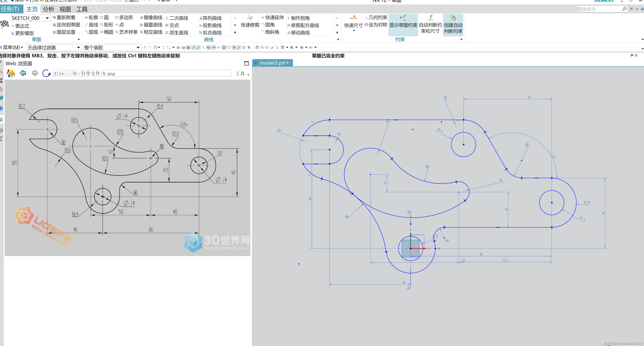The image size is (644, 346).
Task: Click 派生直线 (Derived Lines) tool
Action: pyautogui.click(x=177, y=32)
